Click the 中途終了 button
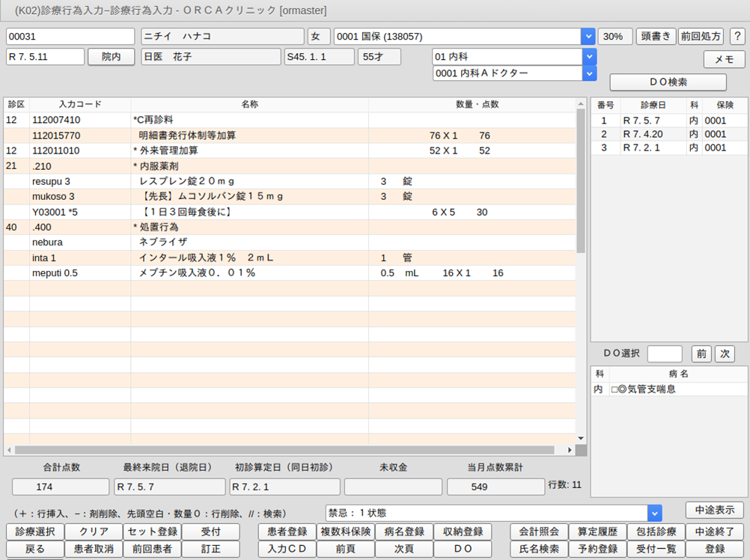This screenshot has width=750, height=560. pyautogui.click(x=714, y=532)
